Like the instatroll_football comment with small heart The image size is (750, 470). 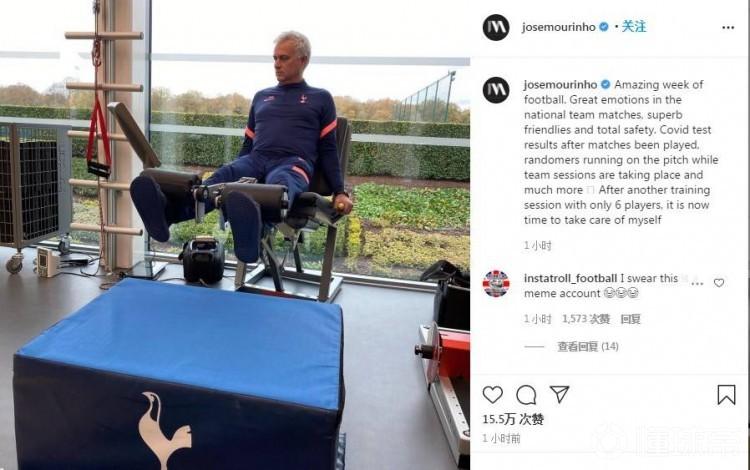tap(719, 283)
